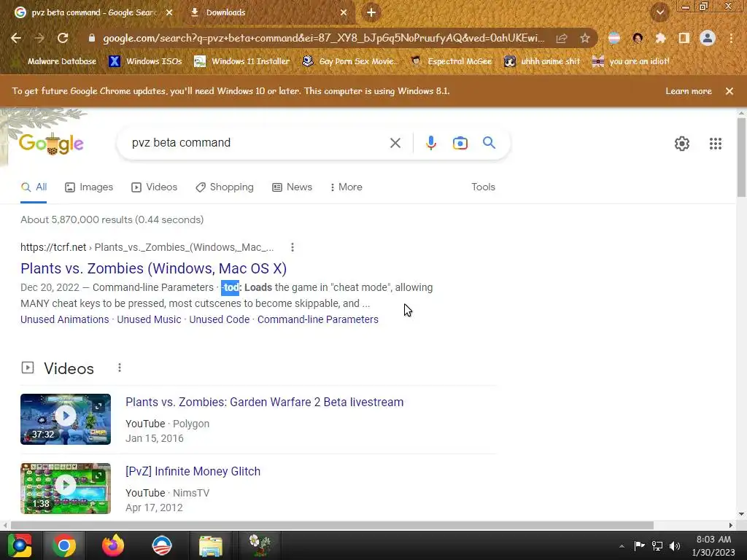Search by image with the camera icon

[460, 143]
